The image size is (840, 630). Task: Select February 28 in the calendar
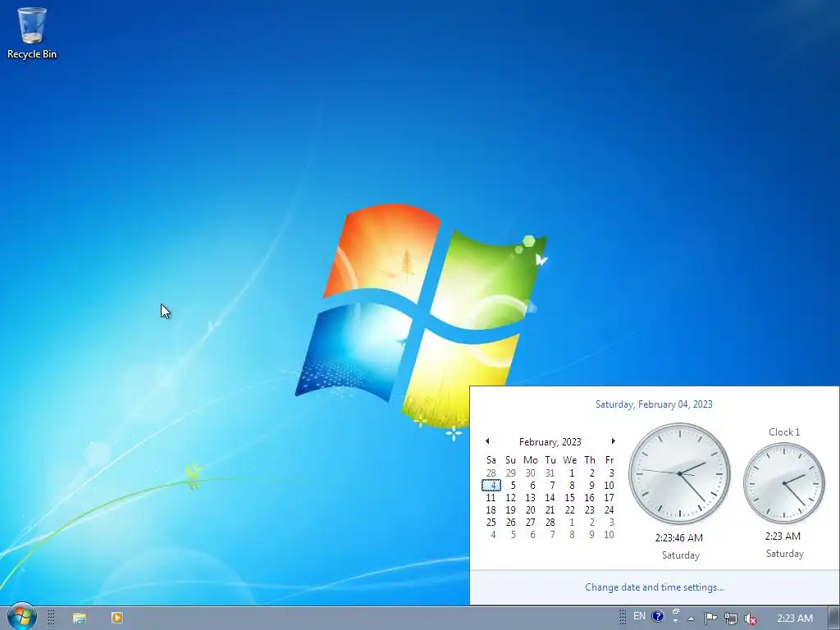pyautogui.click(x=550, y=523)
